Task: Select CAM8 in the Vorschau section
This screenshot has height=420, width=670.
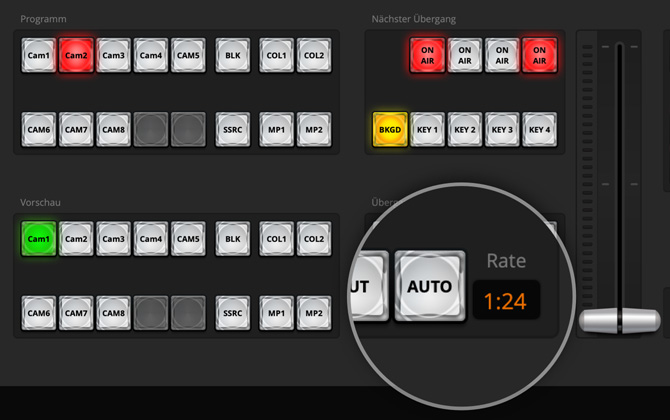Action: (x=113, y=313)
